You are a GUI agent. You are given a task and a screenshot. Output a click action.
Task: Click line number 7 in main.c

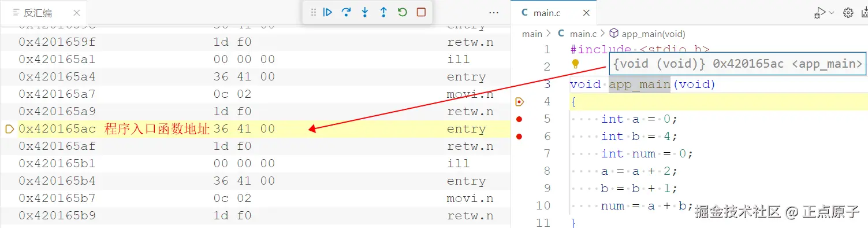(546, 154)
